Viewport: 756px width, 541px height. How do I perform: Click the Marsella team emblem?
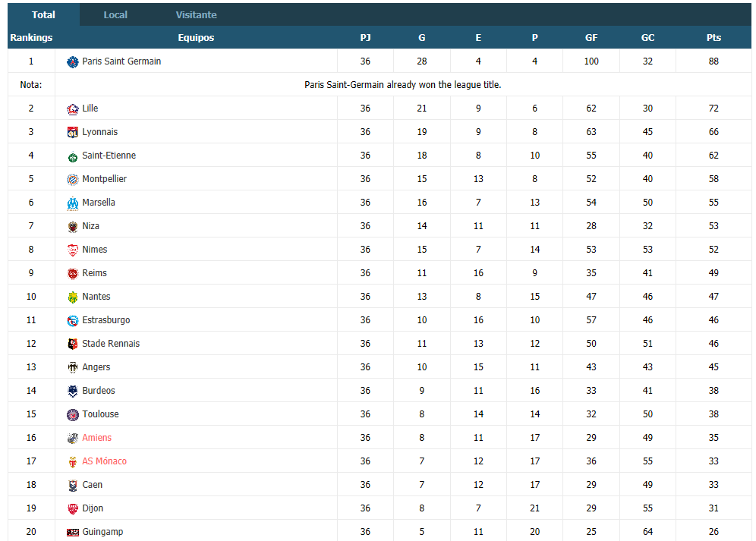(73, 203)
